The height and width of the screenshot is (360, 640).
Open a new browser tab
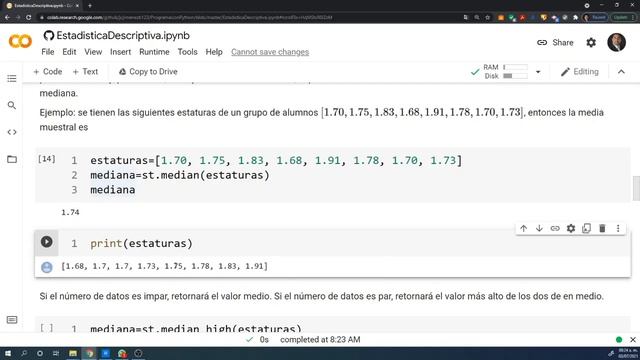point(90,6)
